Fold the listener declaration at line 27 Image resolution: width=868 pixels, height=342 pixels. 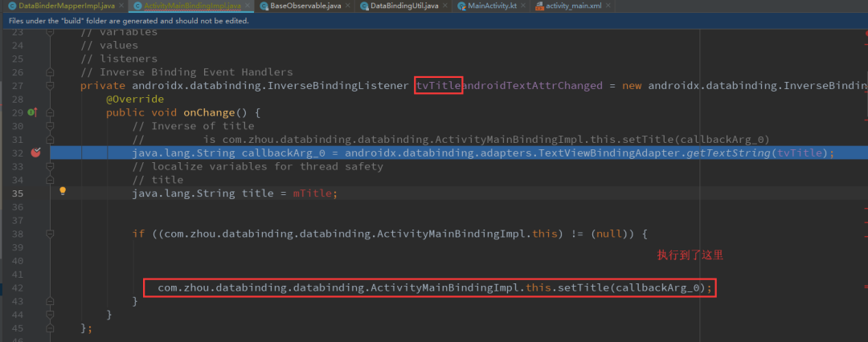(51, 86)
